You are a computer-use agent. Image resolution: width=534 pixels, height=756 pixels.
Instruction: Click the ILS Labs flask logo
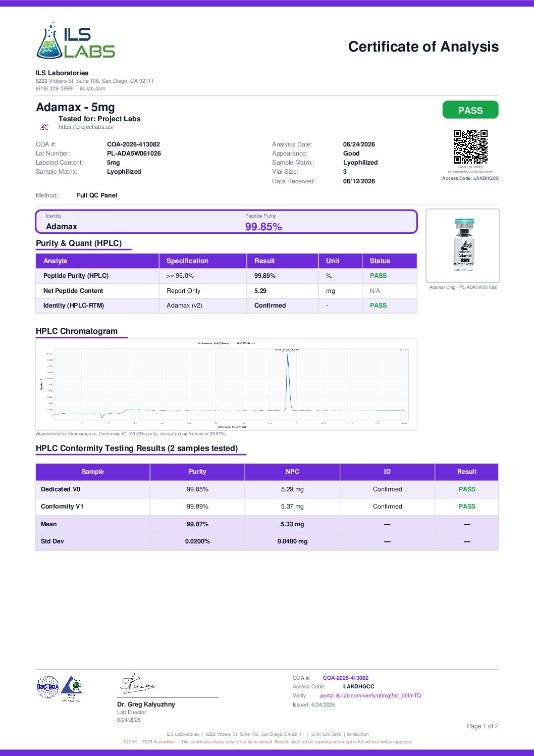76,40
